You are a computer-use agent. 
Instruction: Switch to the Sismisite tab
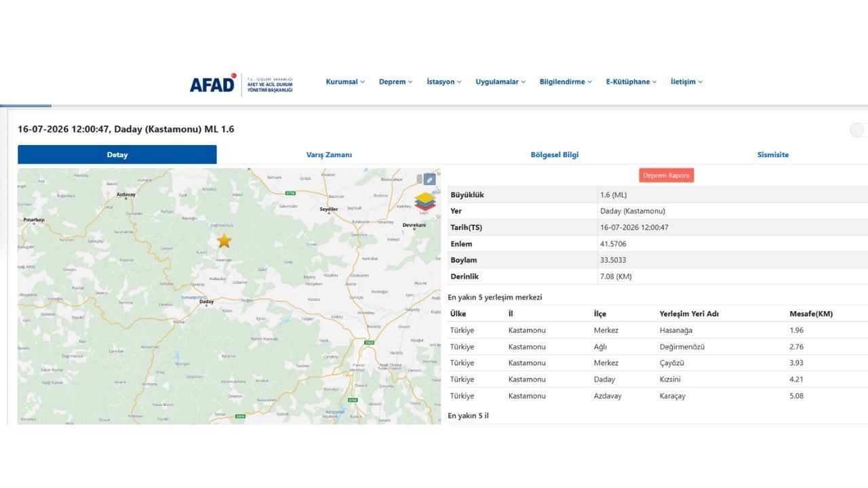(773, 155)
